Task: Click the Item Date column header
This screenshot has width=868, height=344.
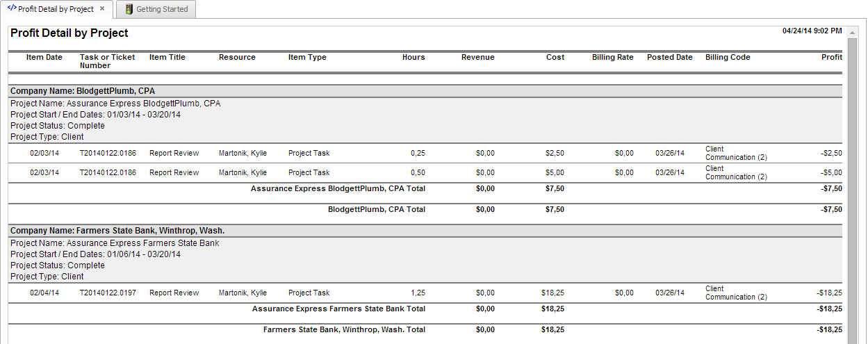Action: click(44, 58)
